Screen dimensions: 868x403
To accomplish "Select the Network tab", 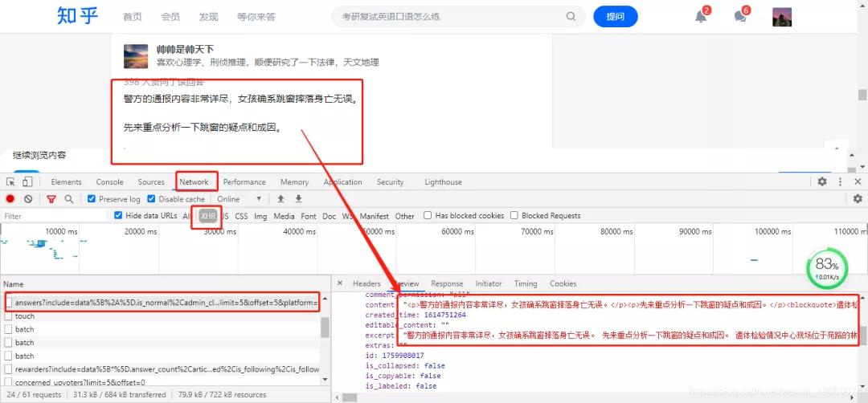I will pyautogui.click(x=194, y=182).
